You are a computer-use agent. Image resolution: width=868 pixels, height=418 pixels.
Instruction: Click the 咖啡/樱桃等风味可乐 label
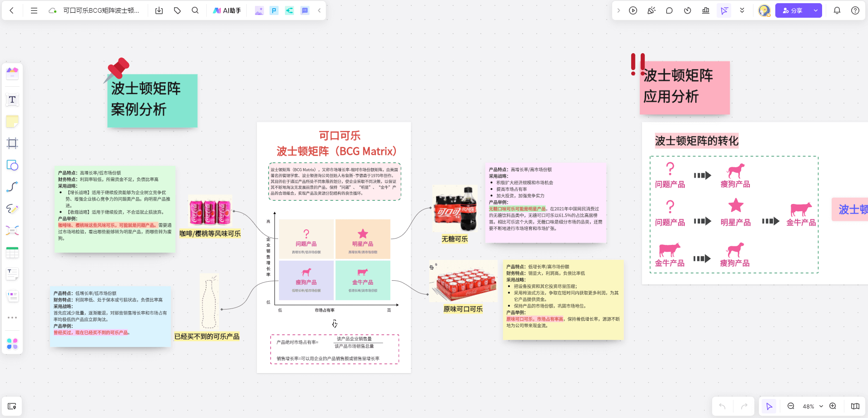tap(210, 234)
